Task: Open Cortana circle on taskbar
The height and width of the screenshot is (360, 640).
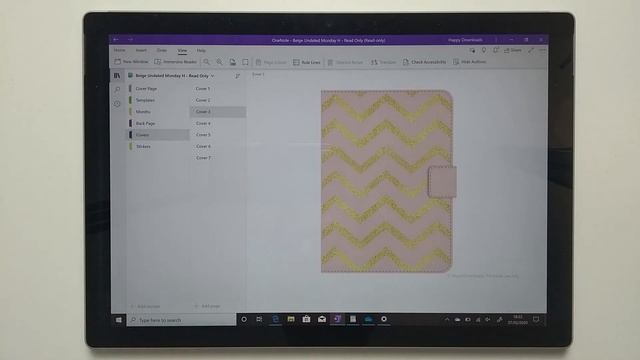Action: tap(244, 320)
